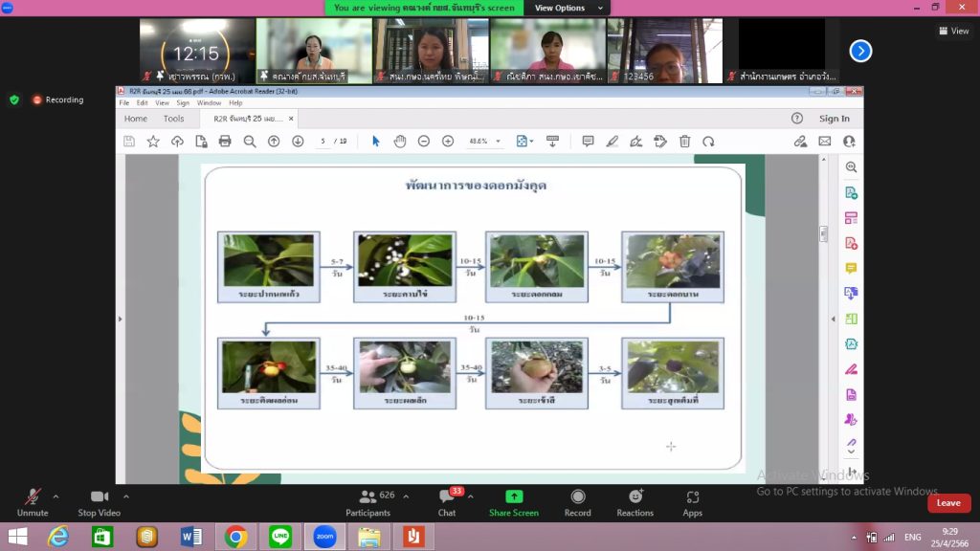Image resolution: width=980 pixels, height=551 pixels.
Task: Click the page number input field
Action: pyautogui.click(x=324, y=142)
